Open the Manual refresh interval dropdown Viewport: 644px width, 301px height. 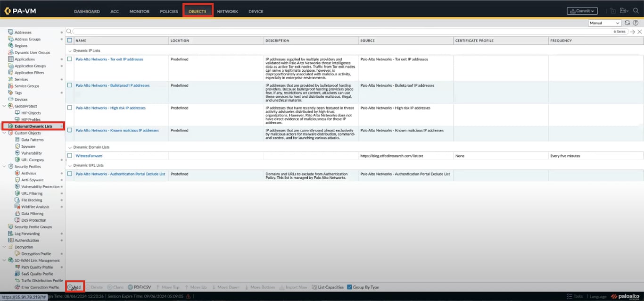[x=605, y=23]
